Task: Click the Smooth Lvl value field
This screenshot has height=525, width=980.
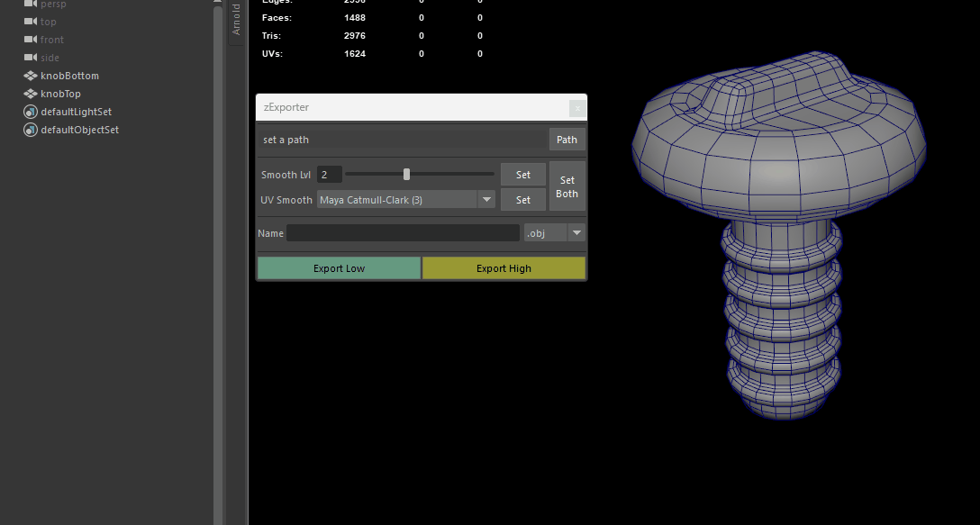Action: (x=329, y=175)
